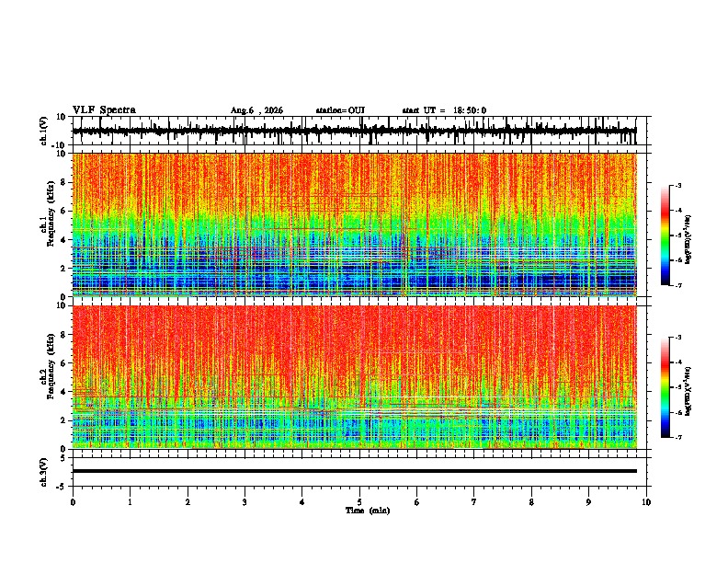Screen dimensions: 728x563
Task: Click the "2" kHz tick on ch.2 spectrogram axis
Action: (63, 420)
